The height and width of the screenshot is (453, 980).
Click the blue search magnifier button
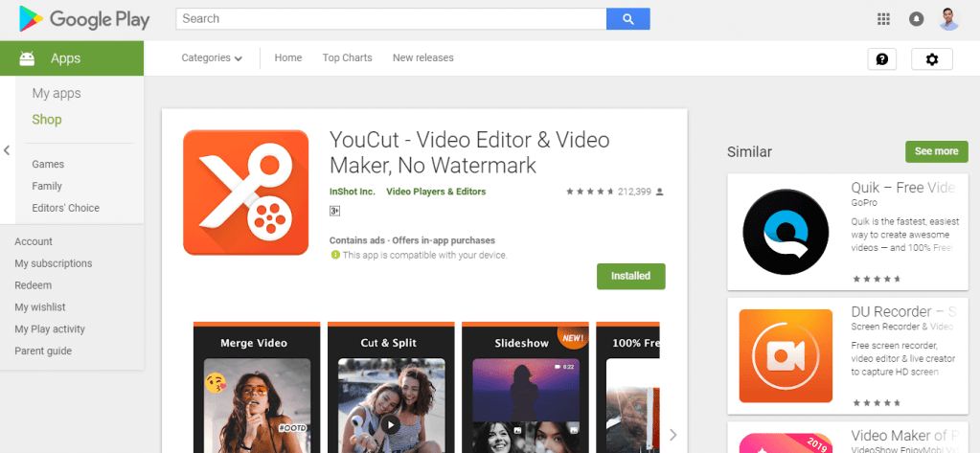628,19
